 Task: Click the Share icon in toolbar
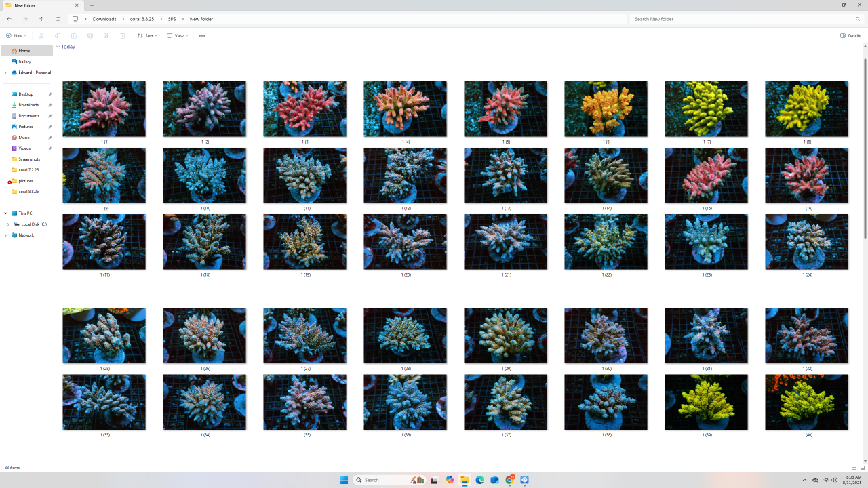[106, 36]
